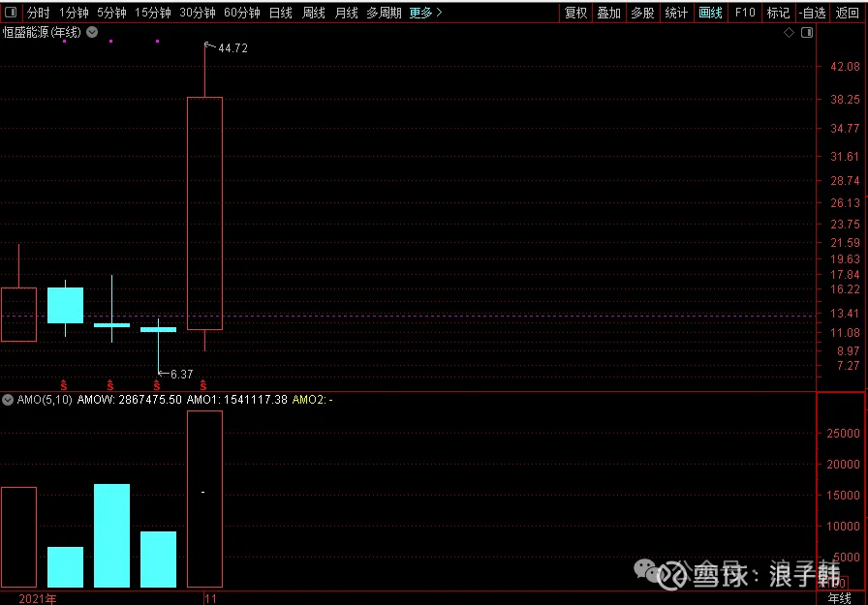Toggle 复权 price adjustment
Viewport: 868px width, 605px height.
click(575, 13)
